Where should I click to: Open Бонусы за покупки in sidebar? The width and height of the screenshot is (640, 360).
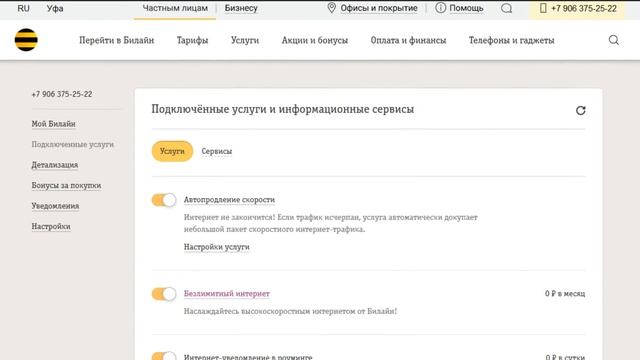pos(66,185)
